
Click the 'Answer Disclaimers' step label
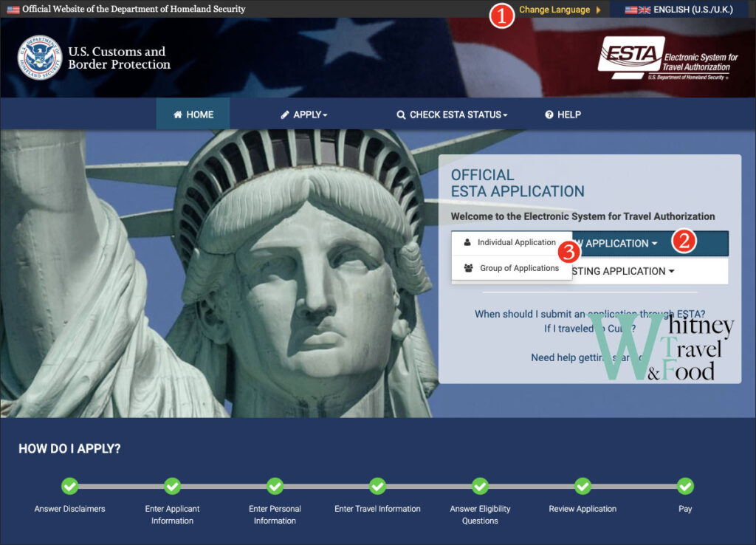tap(70, 509)
